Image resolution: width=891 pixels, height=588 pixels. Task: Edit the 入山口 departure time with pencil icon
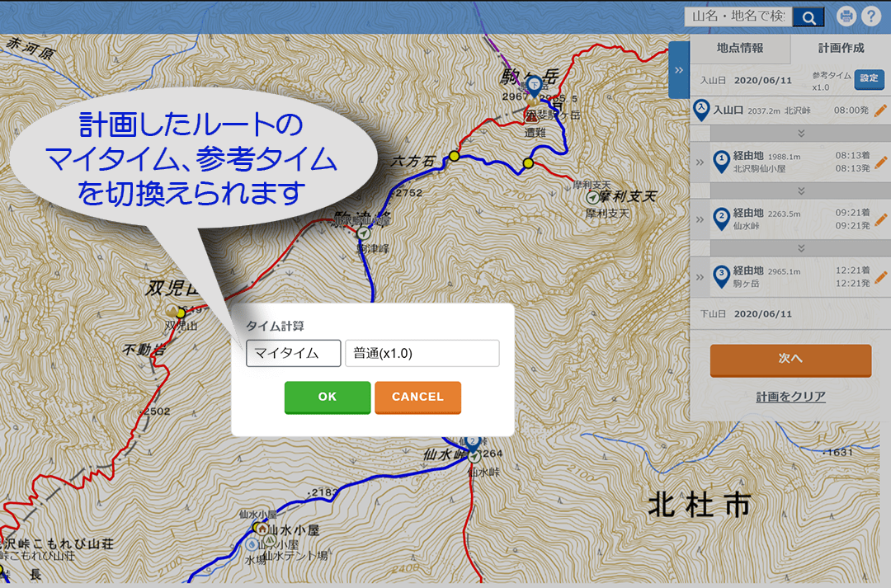[879, 110]
